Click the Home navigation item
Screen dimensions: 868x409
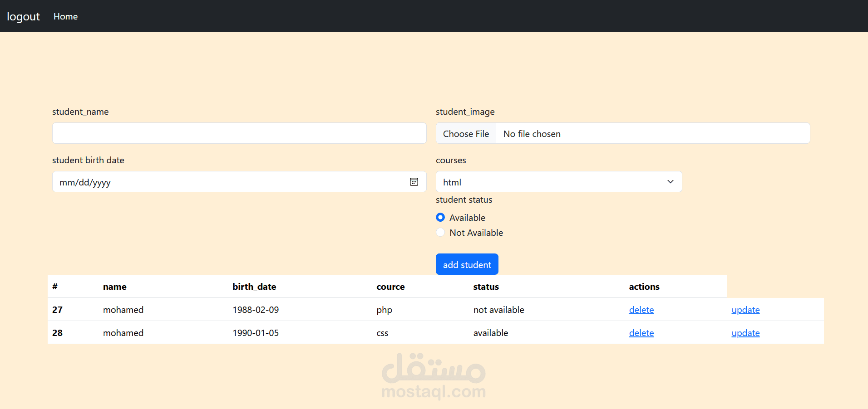tap(65, 16)
